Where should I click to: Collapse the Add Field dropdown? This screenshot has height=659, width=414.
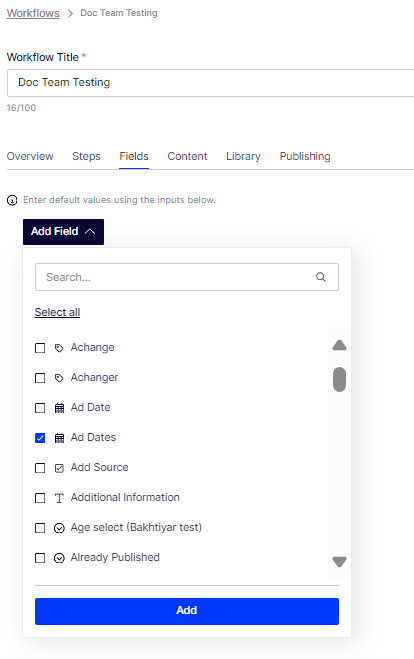[x=63, y=232]
